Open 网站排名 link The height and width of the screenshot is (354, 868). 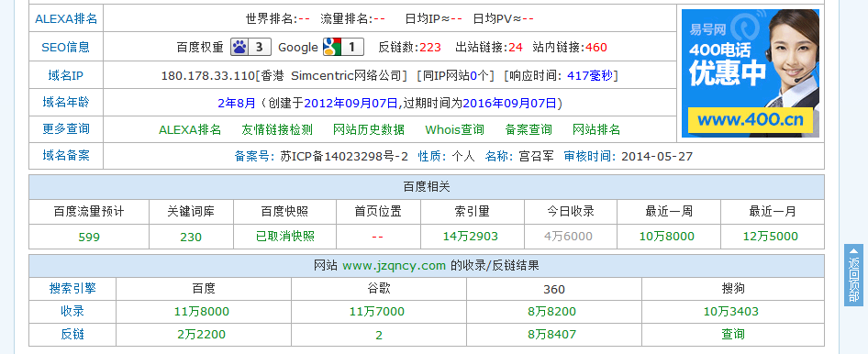pyautogui.click(x=596, y=129)
